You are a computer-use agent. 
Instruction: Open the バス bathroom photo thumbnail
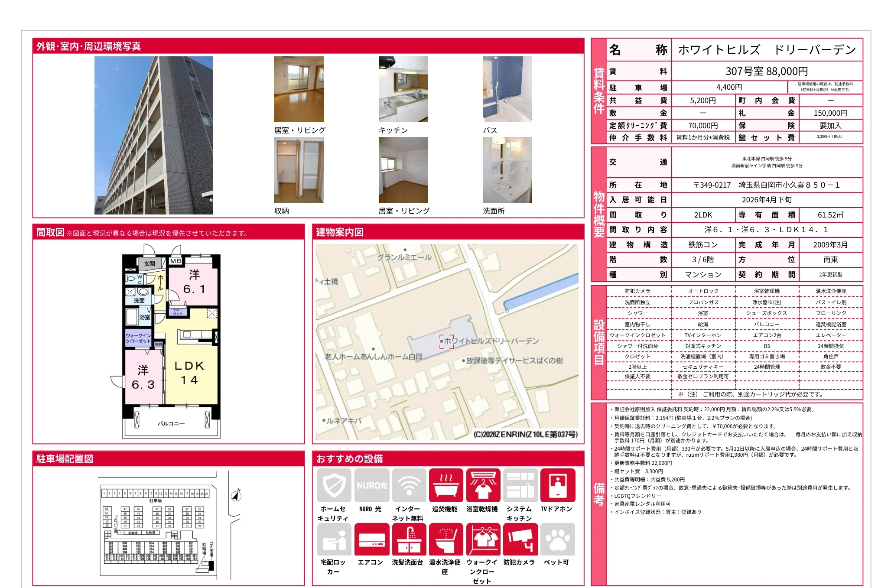507,89
